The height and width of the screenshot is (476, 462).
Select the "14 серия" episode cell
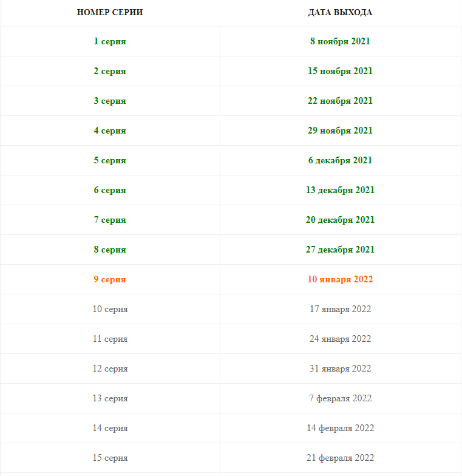(110, 428)
